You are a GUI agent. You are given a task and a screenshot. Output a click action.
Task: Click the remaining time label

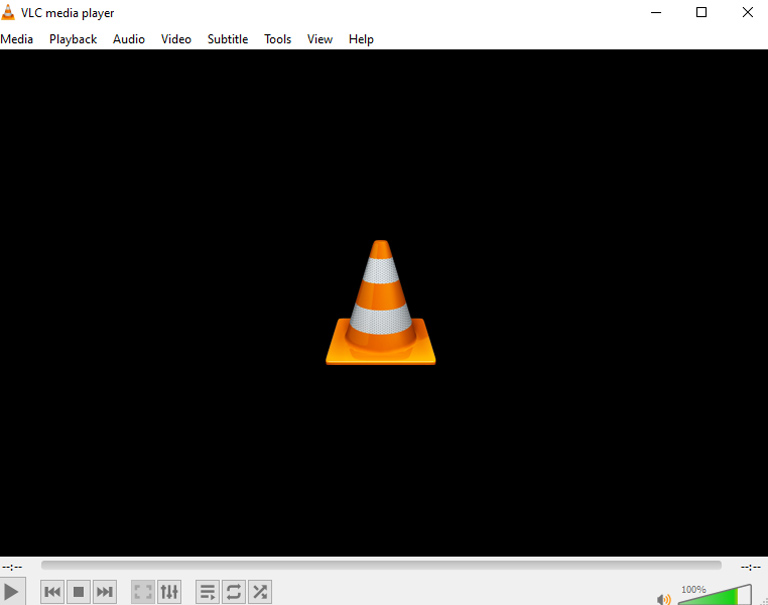coord(750,567)
